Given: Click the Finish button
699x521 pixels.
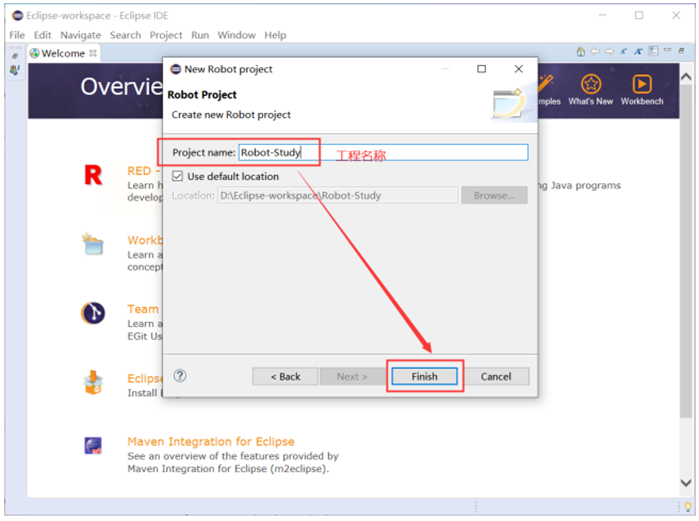Looking at the screenshot, I should [x=424, y=376].
